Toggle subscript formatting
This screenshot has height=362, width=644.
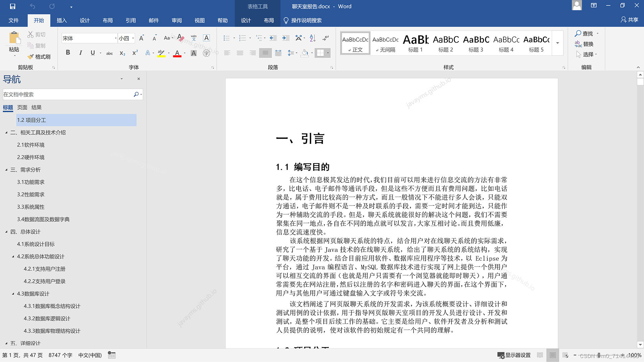tap(122, 53)
